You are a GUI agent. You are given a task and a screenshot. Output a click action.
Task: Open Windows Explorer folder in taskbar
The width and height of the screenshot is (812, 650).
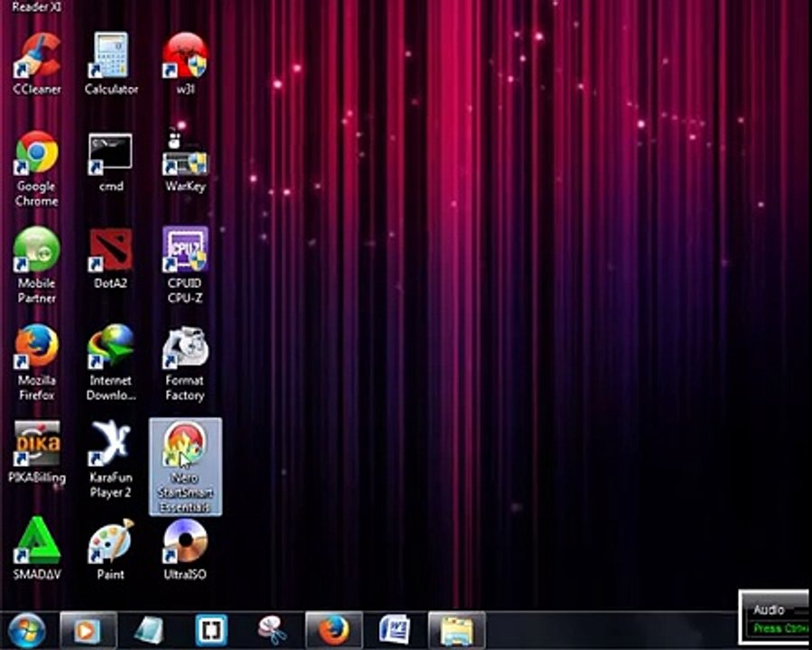(x=457, y=630)
